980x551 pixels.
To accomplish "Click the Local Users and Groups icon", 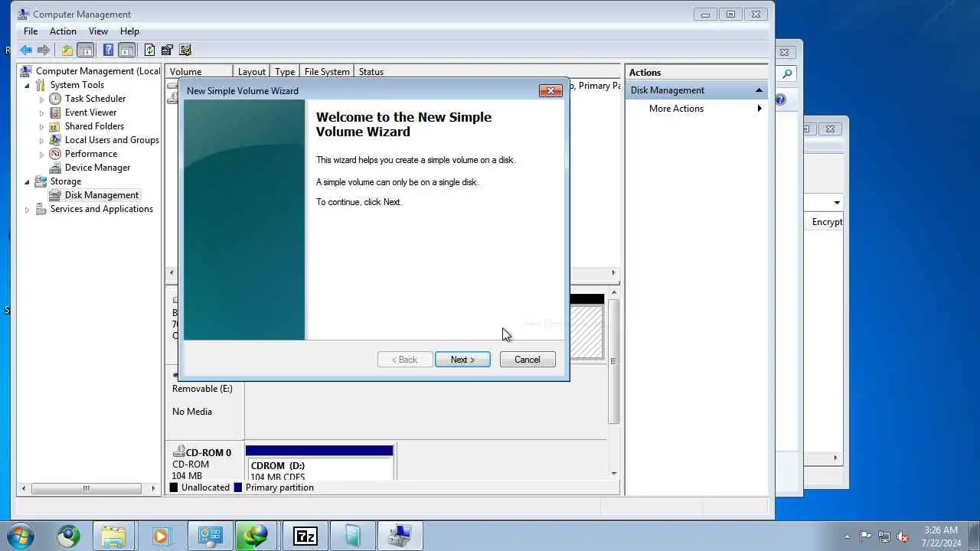I will (55, 140).
